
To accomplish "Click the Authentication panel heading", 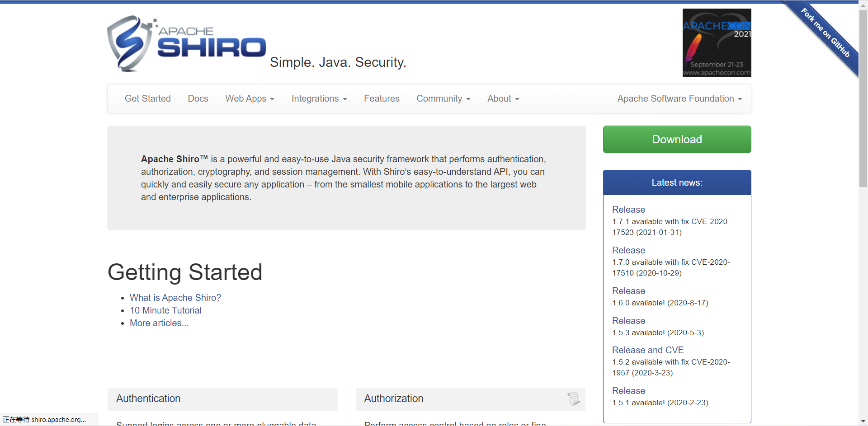I will click(148, 398).
